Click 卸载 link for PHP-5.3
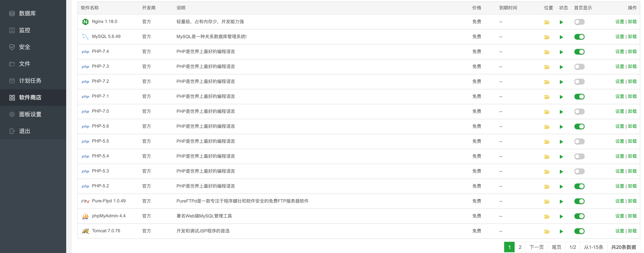 (x=632, y=171)
